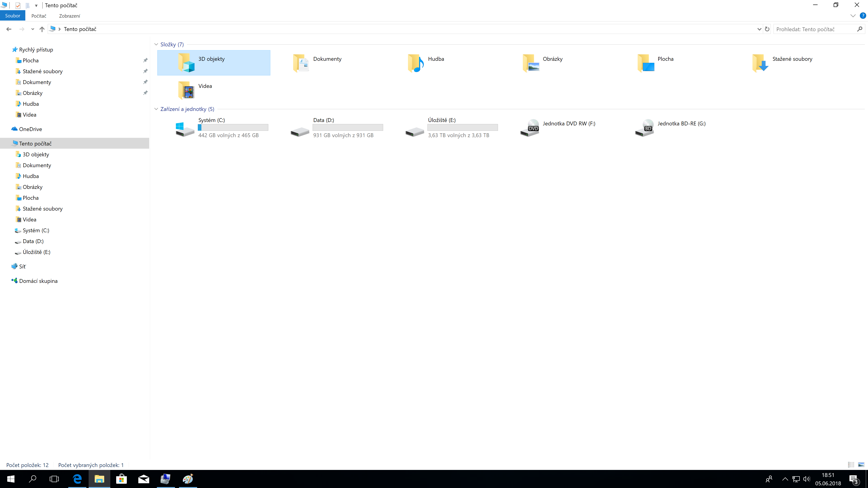Image resolution: width=868 pixels, height=488 pixels.
Task: Click the help question mark icon
Action: pos(863,16)
